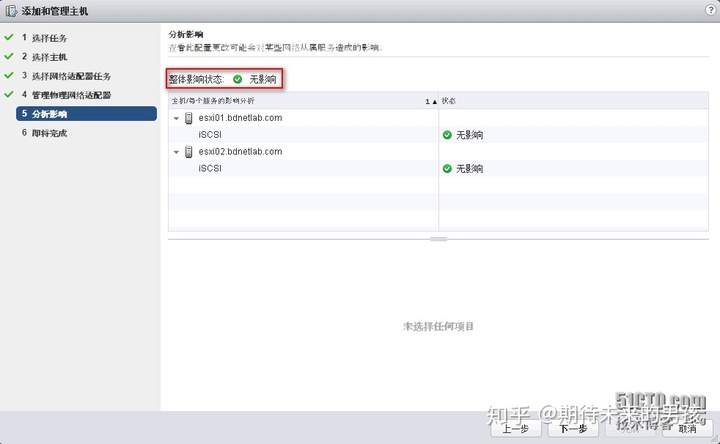Go to step 6 即将完成
Image resolution: width=720 pixels, height=444 pixels.
pos(44,133)
